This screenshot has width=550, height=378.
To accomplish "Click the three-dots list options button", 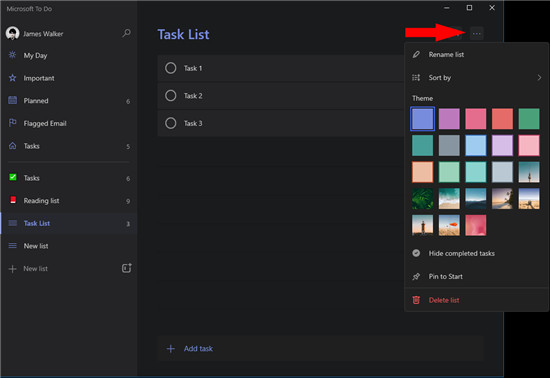I will click(x=476, y=34).
